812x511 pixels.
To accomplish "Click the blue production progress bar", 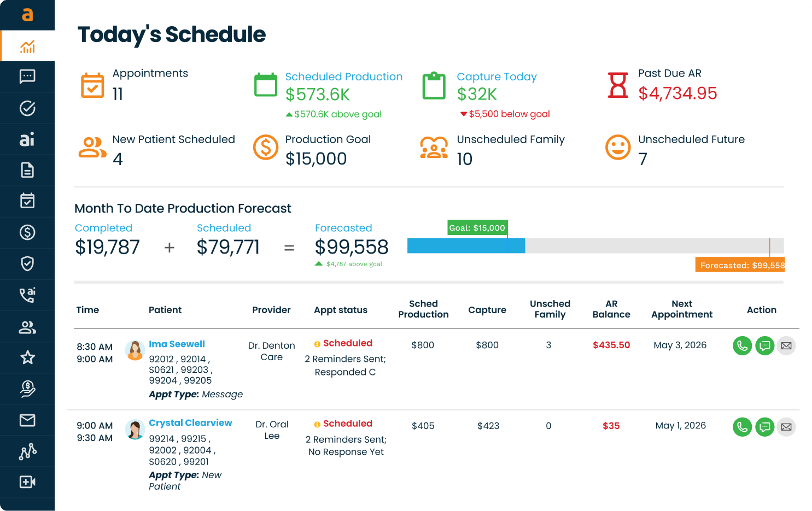I will 466,246.
